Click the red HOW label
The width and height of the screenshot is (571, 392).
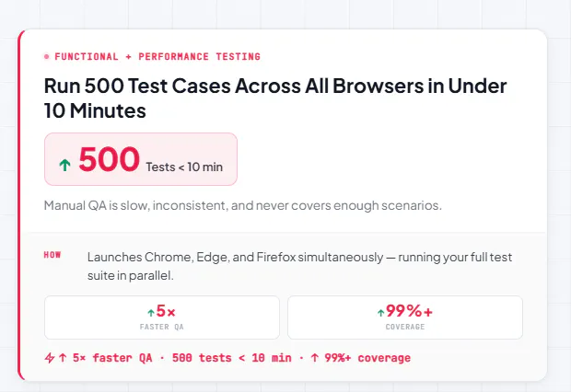(x=52, y=255)
